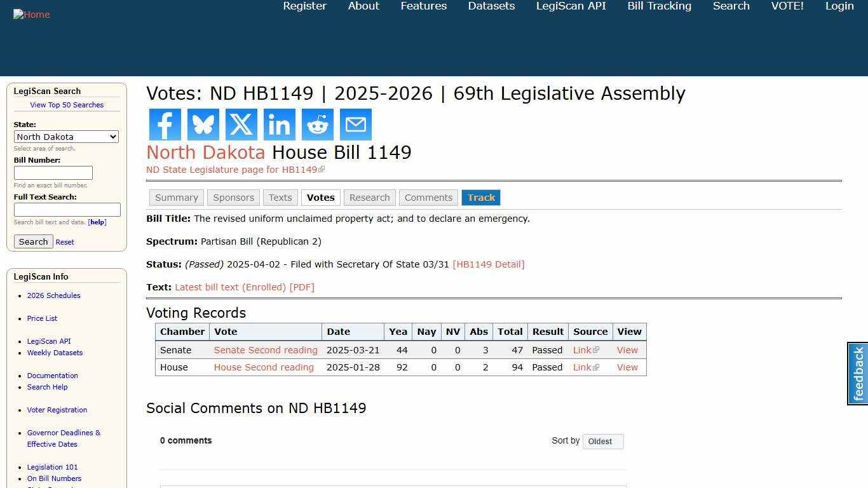Click the LegiScan Home logo
868x488 pixels.
[x=31, y=14]
